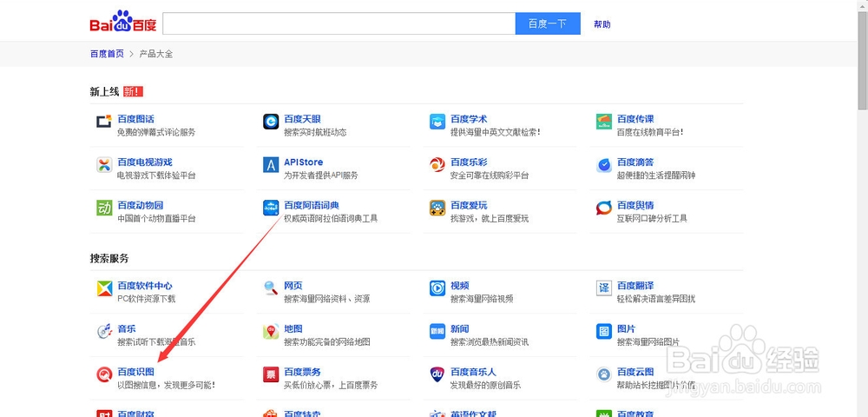The width and height of the screenshot is (868, 417).
Task: Click the Baidu search input box
Action: (x=339, y=23)
